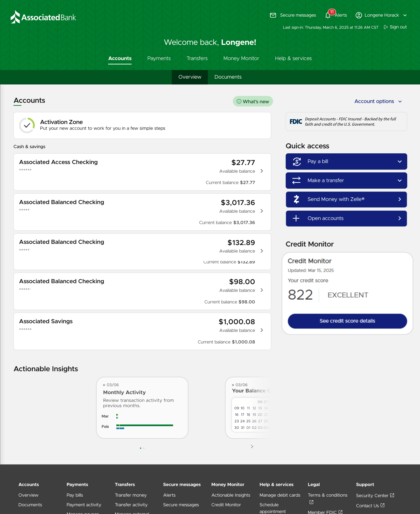
Task: Click the Open accounts plus icon
Action: (x=296, y=218)
